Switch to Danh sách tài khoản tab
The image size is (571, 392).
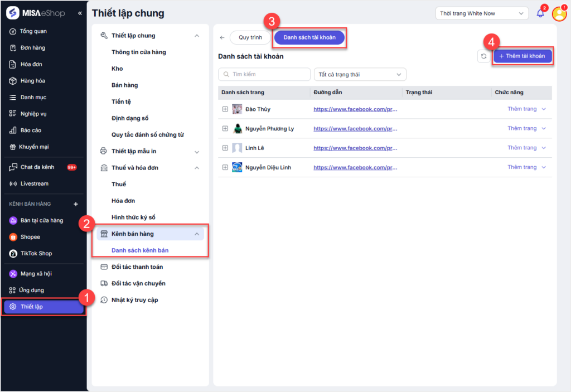coord(309,37)
